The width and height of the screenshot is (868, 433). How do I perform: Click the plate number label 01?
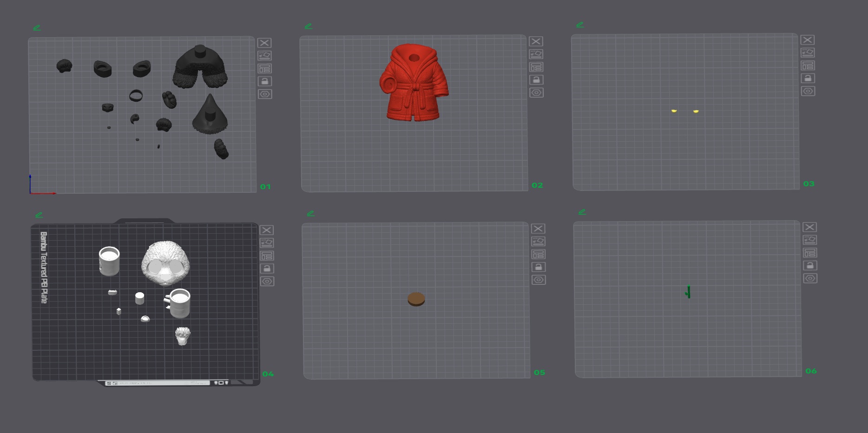click(x=265, y=187)
